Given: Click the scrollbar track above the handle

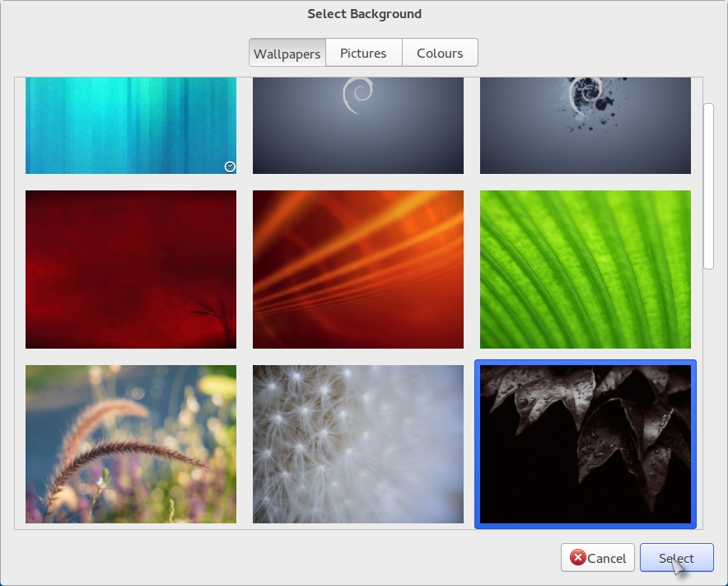Looking at the screenshot, I should [708, 89].
